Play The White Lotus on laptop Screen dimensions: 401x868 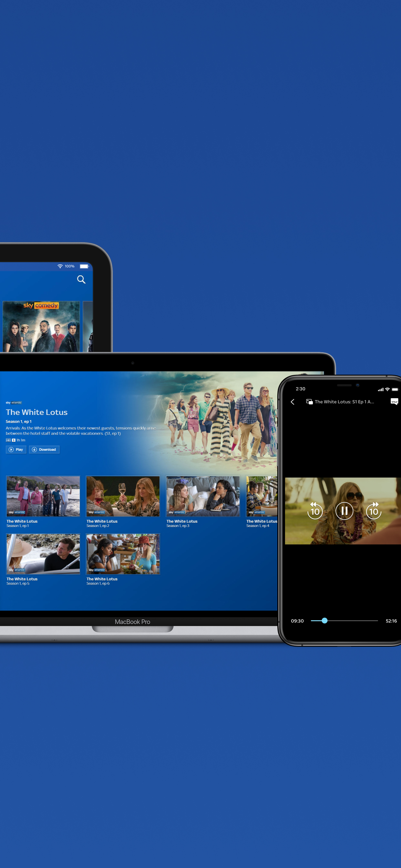point(16,449)
